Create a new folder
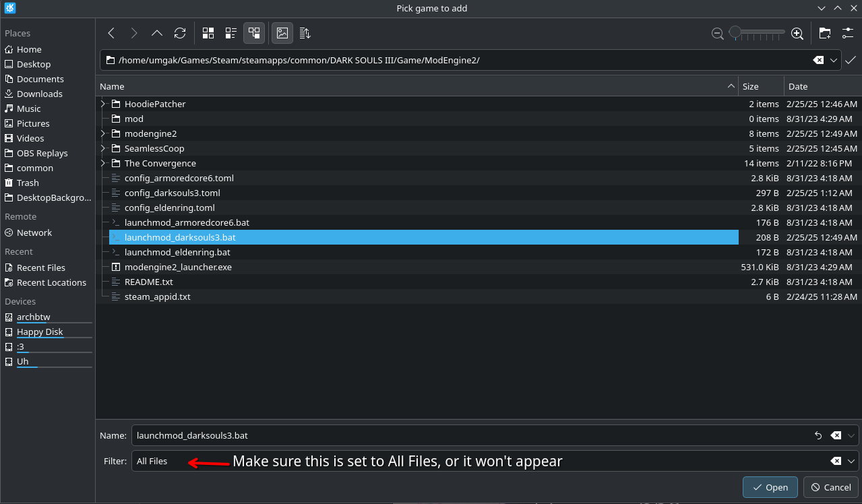Screen dimensions: 862x504 [x=825, y=33]
